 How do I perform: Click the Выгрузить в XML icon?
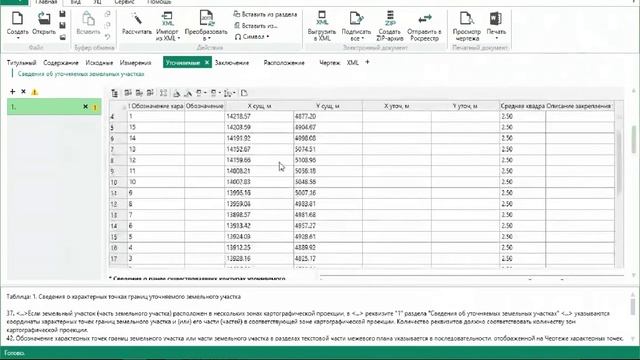[x=322, y=18]
